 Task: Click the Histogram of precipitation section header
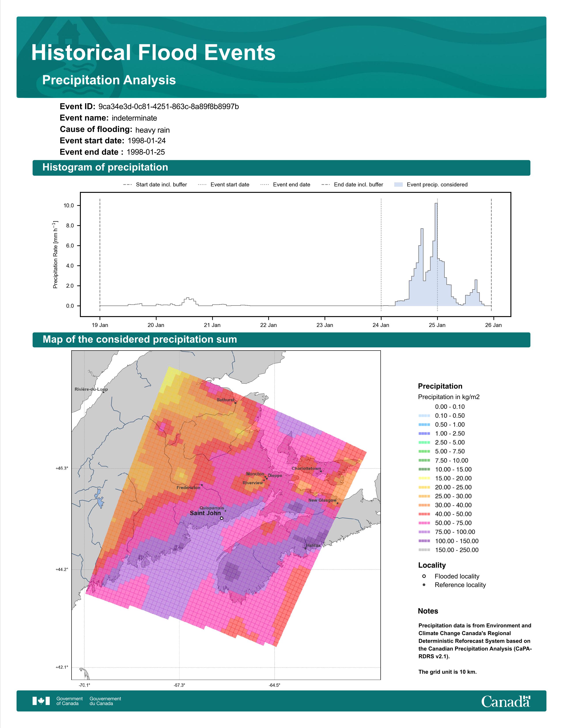281,168
